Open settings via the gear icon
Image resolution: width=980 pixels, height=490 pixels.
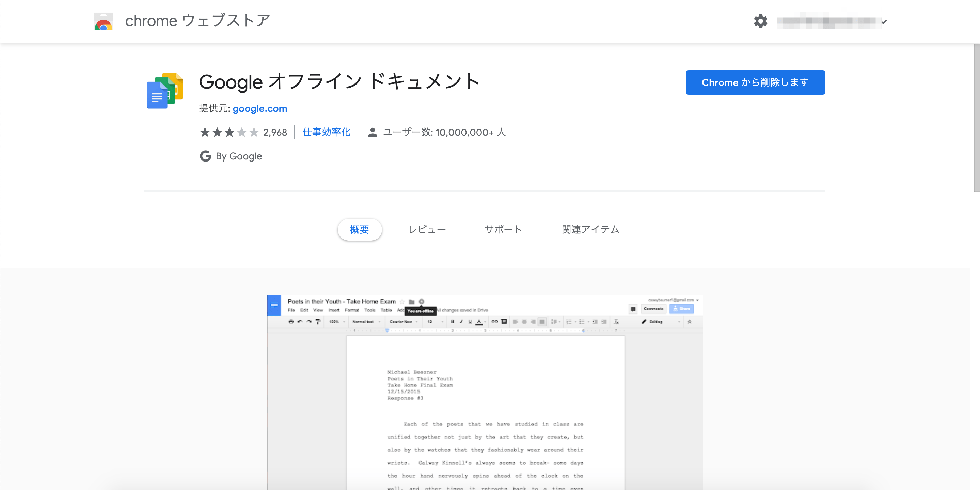pos(760,21)
